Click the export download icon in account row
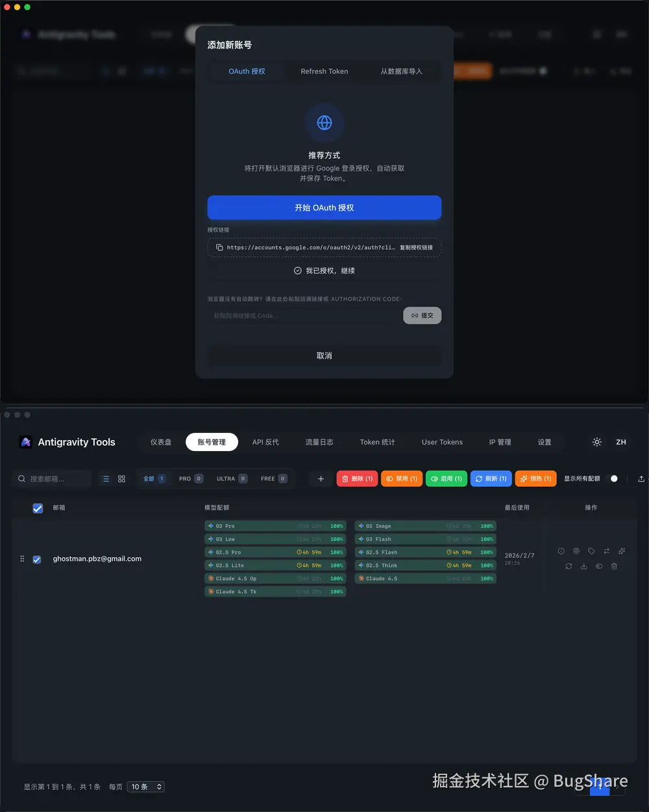The image size is (649, 812). pyautogui.click(x=583, y=566)
